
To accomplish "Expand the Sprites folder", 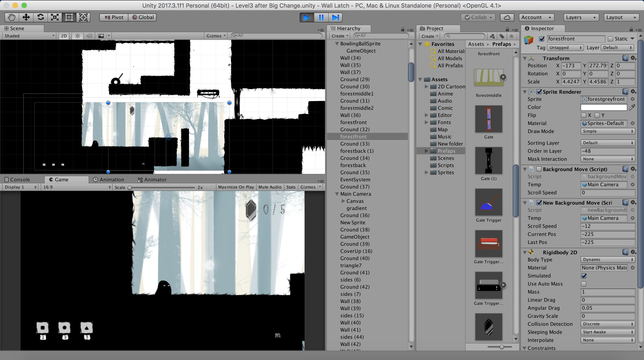I will (426, 172).
